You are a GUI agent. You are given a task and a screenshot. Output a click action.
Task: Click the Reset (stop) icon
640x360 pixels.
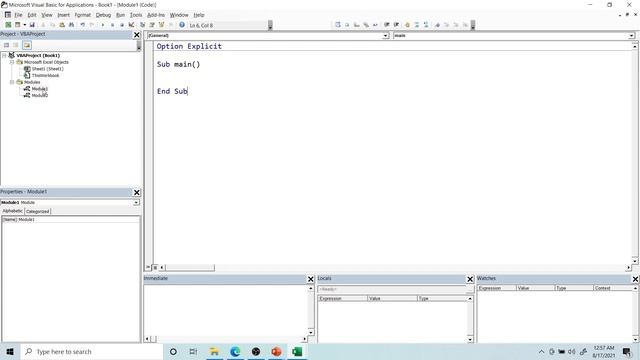tap(122, 25)
